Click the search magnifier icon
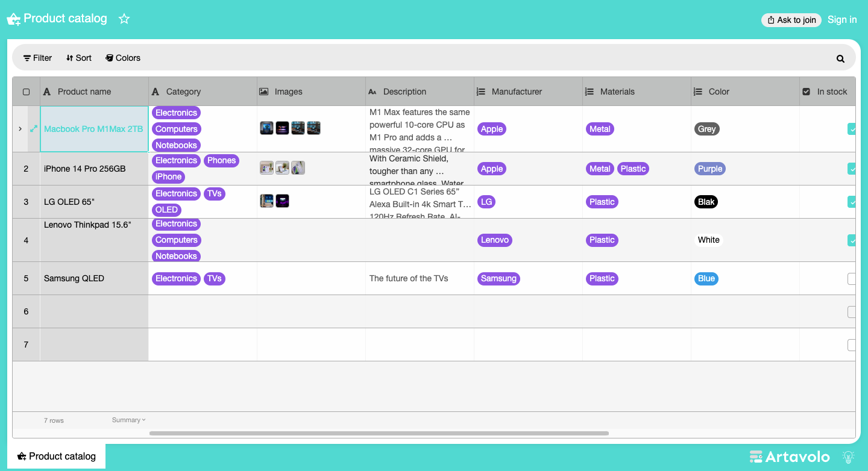The height and width of the screenshot is (471, 868). [840, 58]
